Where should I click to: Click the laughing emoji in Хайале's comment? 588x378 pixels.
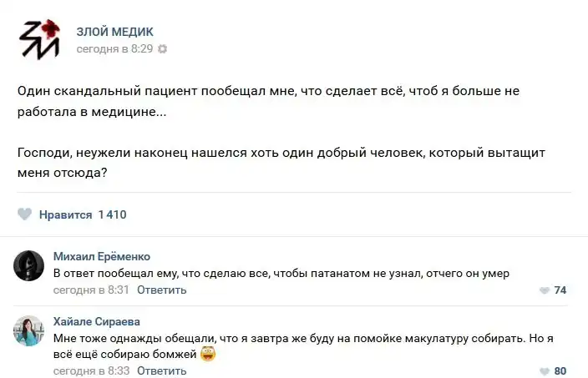click(209, 355)
